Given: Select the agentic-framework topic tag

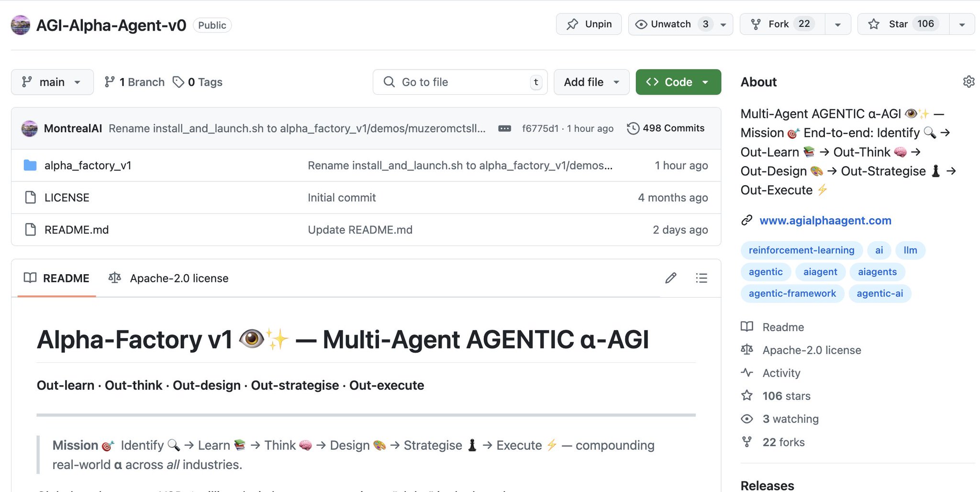Looking at the screenshot, I should tap(792, 293).
